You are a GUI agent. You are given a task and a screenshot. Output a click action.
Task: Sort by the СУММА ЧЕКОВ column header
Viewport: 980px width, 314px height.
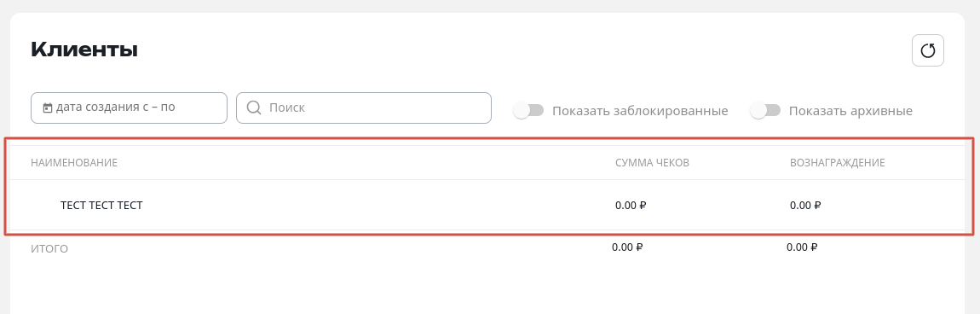[652, 163]
